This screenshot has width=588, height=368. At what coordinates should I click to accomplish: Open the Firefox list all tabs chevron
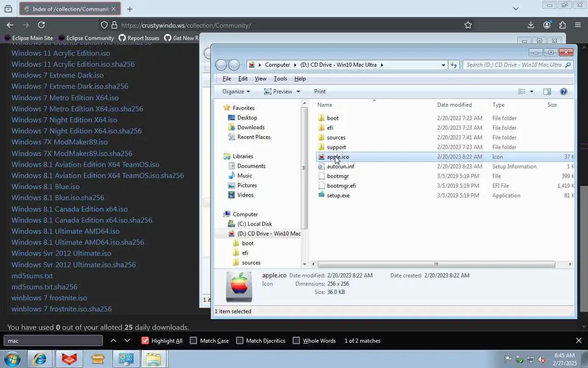515,9
